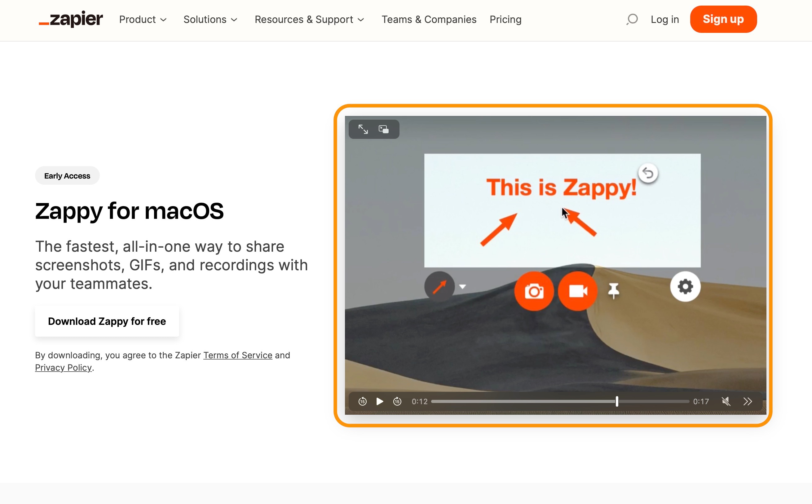Image resolution: width=812 pixels, height=504 pixels.
Task: Click Log in link
Action: pyautogui.click(x=665, y=19)
